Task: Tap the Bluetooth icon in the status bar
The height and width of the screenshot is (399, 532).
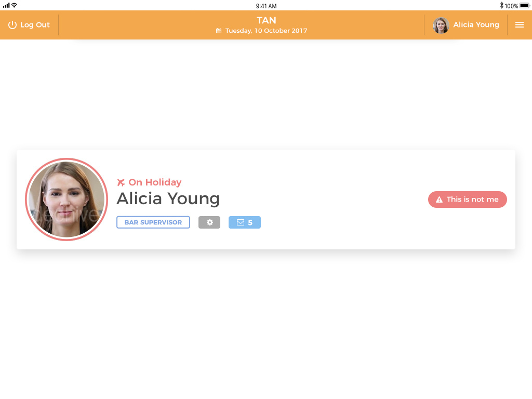Action: [501, 6]
